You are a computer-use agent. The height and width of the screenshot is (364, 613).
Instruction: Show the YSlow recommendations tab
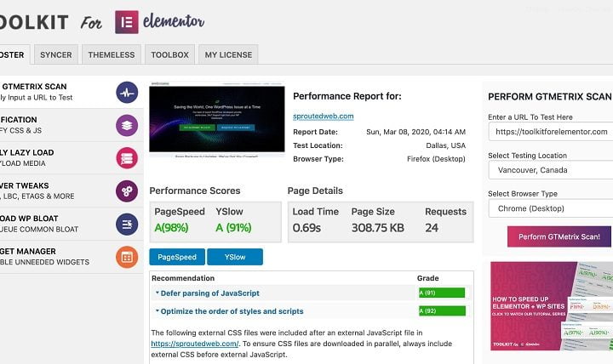tap(235, 257)
